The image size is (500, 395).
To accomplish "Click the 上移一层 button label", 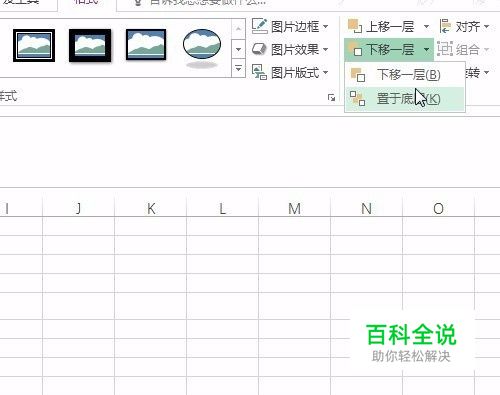I will tap(390, 27).
